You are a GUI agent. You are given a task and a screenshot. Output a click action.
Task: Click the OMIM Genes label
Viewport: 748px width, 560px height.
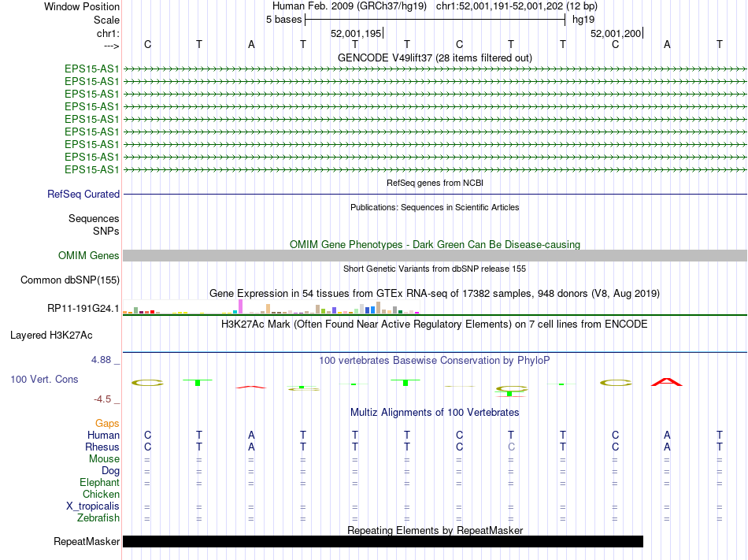88,256
